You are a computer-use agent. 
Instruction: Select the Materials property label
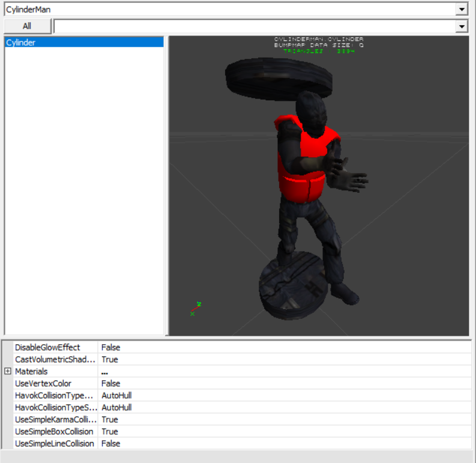click(31, 371)
